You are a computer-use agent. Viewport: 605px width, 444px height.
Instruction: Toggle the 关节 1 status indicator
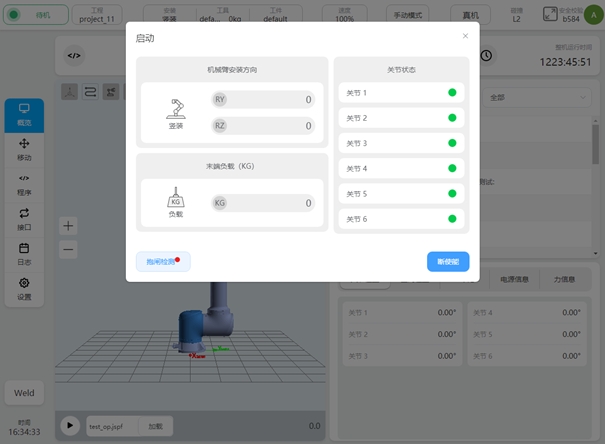(x=452, y=93)
